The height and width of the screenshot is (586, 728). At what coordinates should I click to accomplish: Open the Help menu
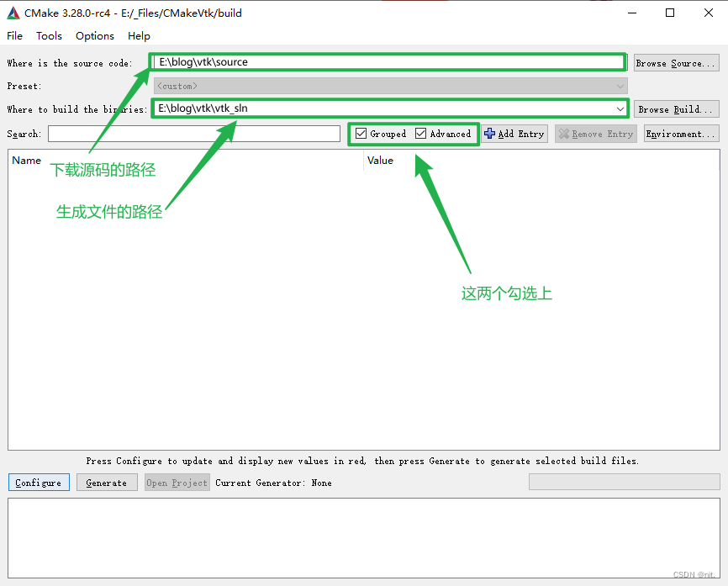pos(139,36)
